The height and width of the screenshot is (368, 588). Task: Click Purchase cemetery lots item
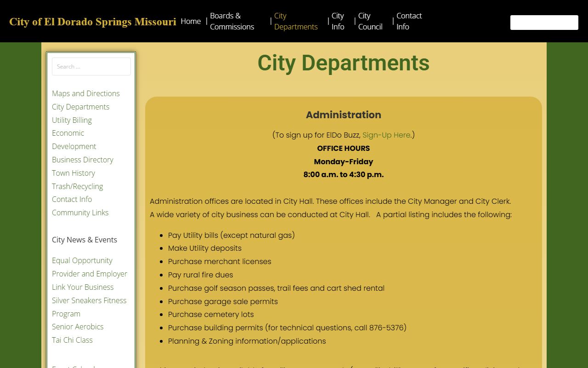pyautogui.click(x=211, y=314)
